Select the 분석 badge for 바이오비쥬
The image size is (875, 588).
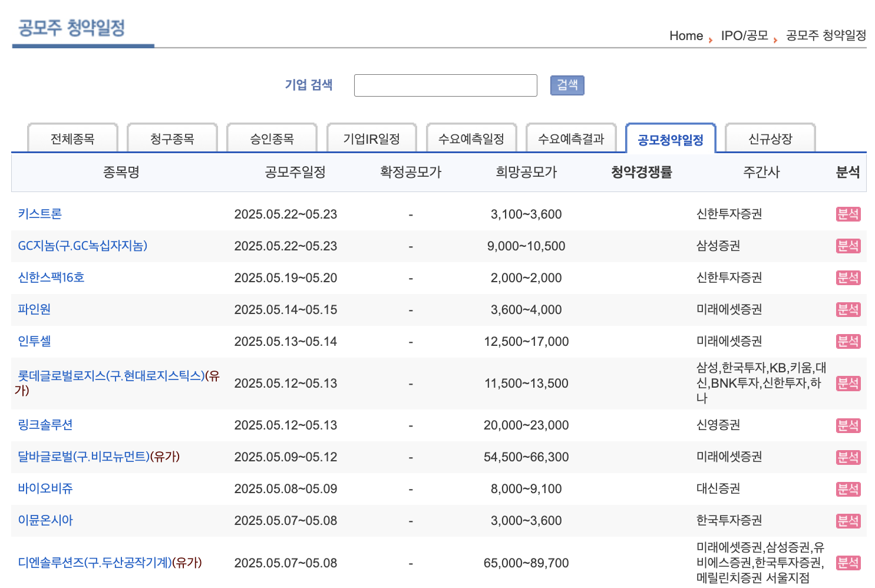pos(848,488)
